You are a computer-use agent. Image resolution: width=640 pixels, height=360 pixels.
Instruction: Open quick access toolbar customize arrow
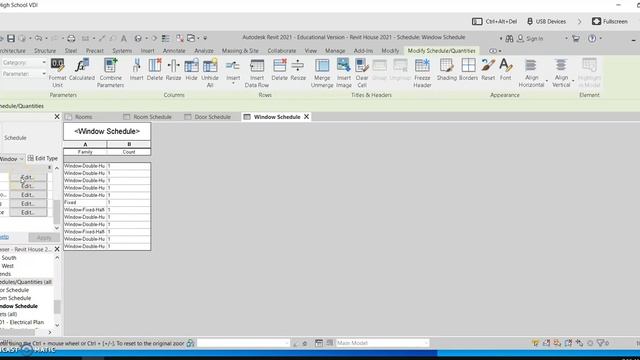pos(205,38)
